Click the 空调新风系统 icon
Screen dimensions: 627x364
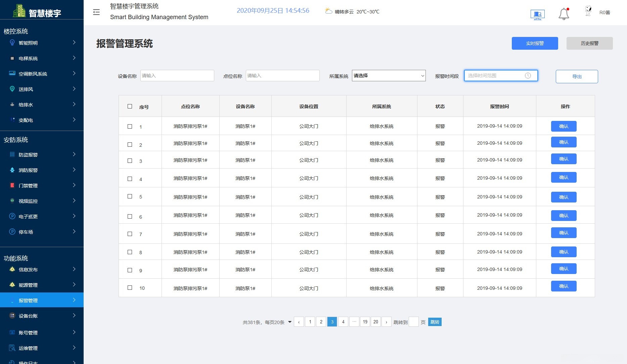coord(12,74)
